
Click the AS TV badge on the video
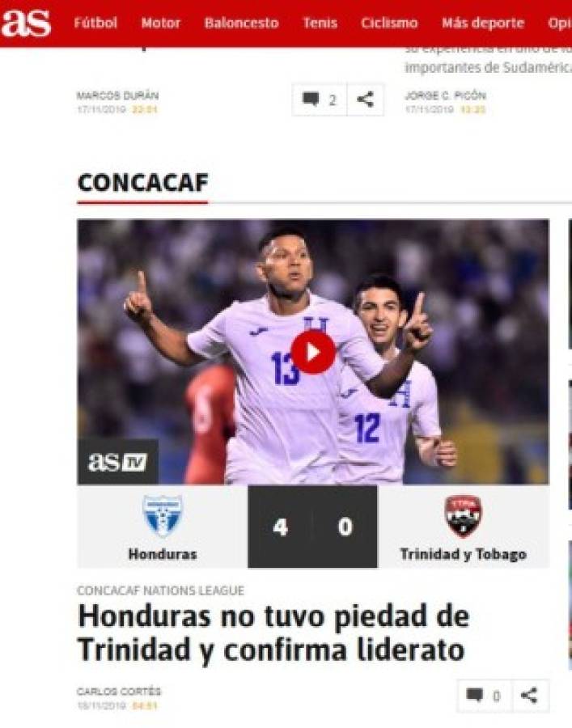(118, 462)
